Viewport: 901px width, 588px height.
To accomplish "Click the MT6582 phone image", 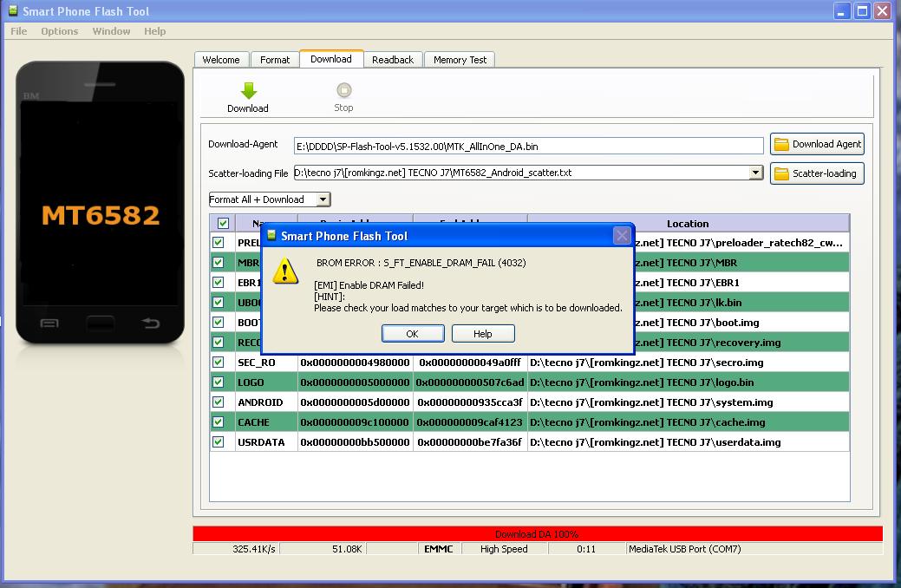I will pyautogui.click(x=101, y=202).
